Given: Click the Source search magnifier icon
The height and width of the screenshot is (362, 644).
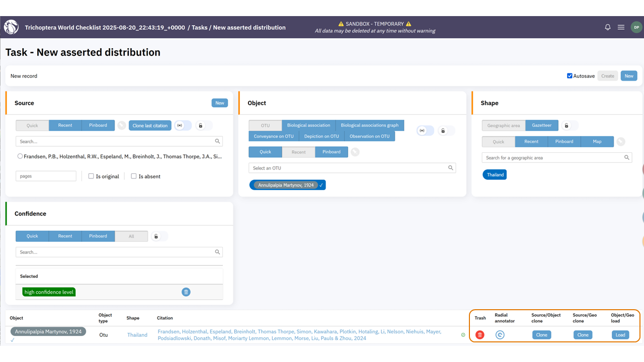Looking at the screenshot, I should pos(217,142).
